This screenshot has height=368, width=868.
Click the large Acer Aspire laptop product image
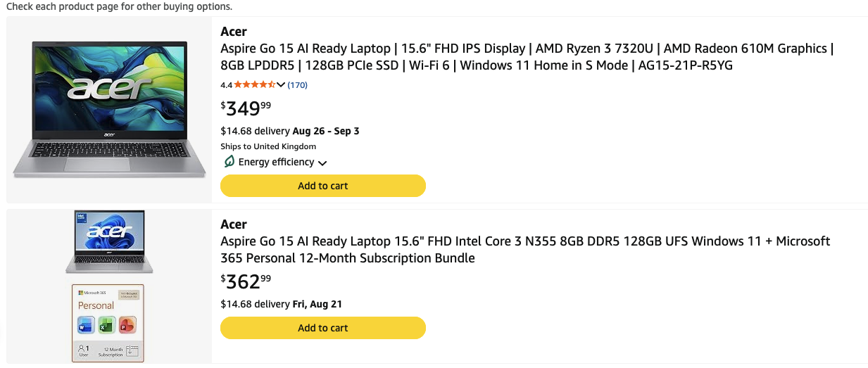point(109,109)
